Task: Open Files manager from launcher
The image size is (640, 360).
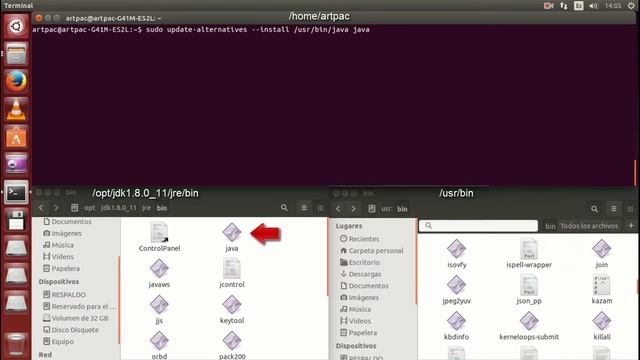Action: click(x=16, y=53)
